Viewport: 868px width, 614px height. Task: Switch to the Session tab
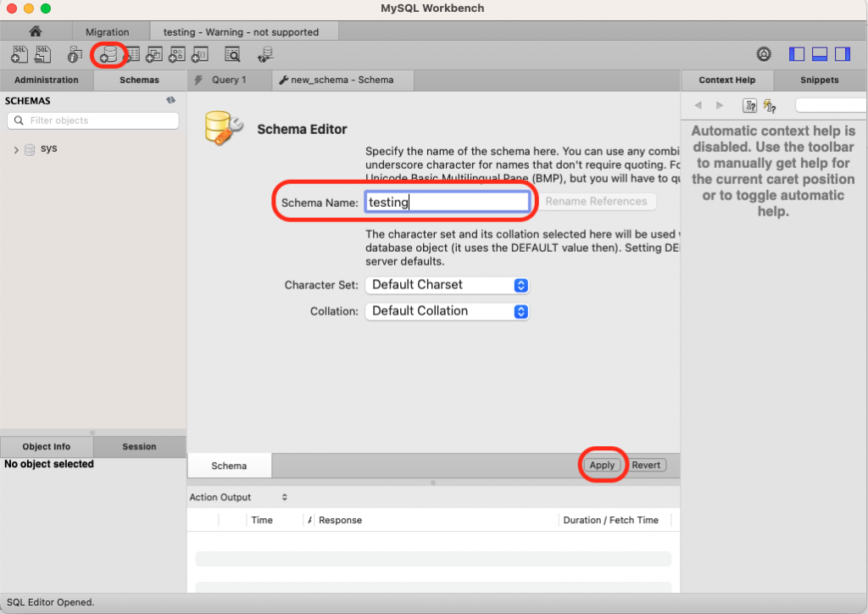(140, 446)
